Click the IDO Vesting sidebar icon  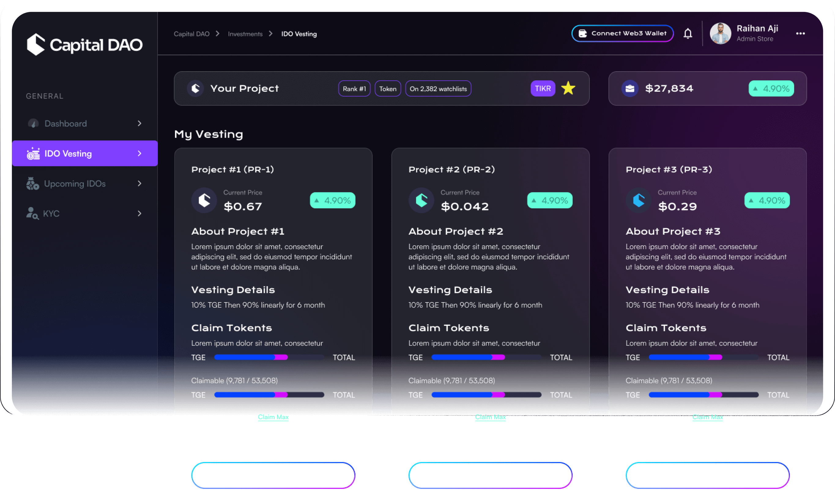[33, 154]
